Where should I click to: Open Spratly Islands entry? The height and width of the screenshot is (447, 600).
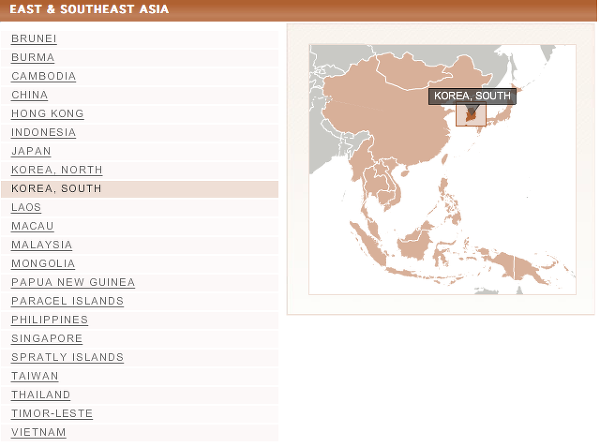(x=67, y=357)
